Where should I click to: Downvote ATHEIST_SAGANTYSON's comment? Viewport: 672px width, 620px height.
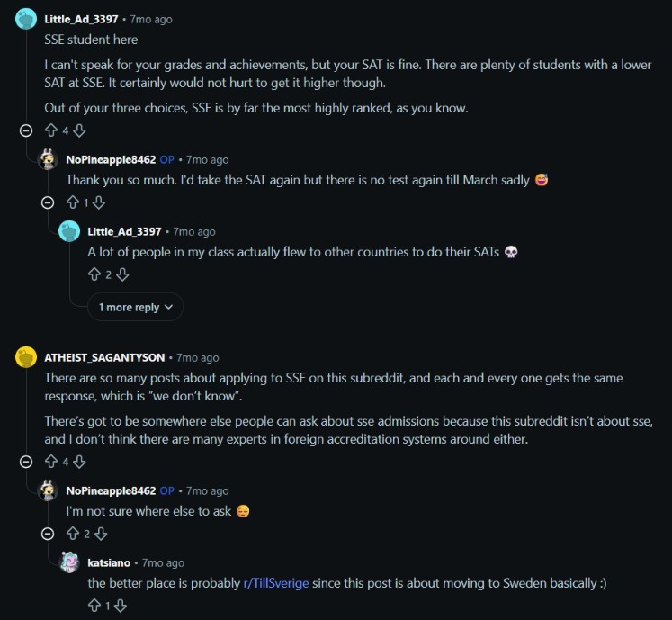[x=79, y=462]
